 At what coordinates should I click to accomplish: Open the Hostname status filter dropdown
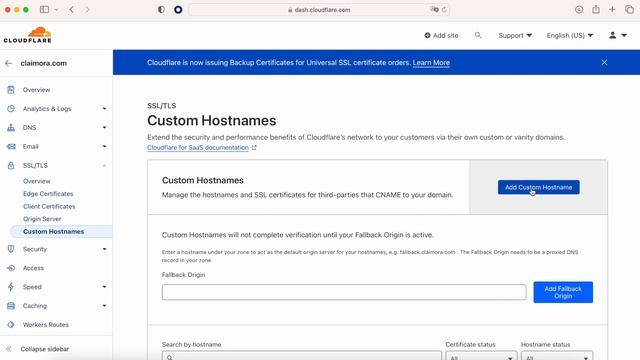(557, 356)
